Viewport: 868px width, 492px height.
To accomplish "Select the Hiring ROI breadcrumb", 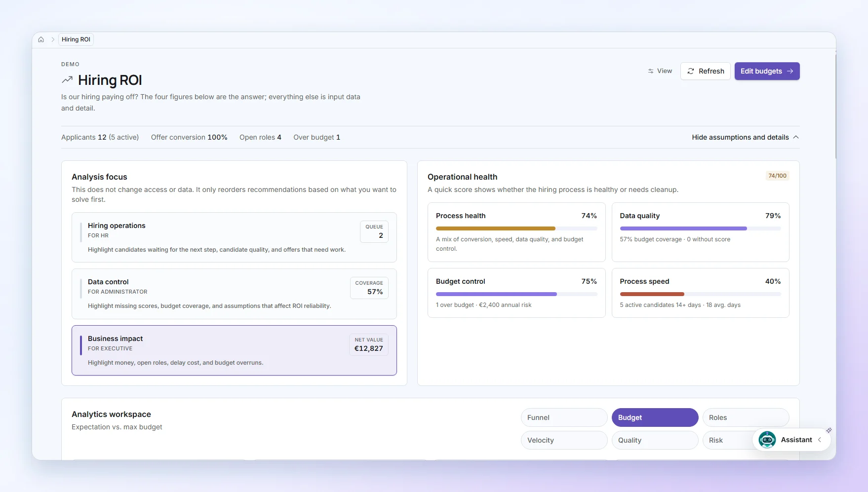I will click(x=76, y=39).
